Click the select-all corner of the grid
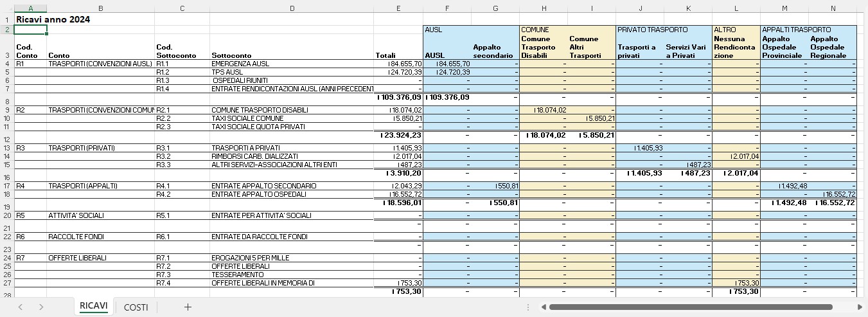This screenshot has height=317, width=868. pos(6,8)
